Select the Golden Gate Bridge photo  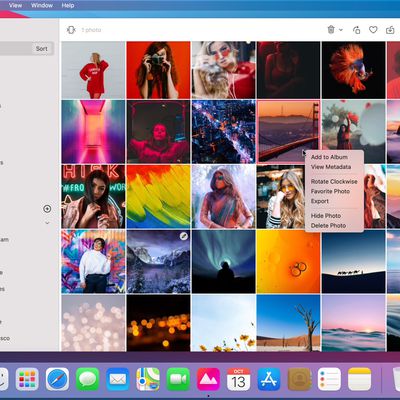[289, 132]
